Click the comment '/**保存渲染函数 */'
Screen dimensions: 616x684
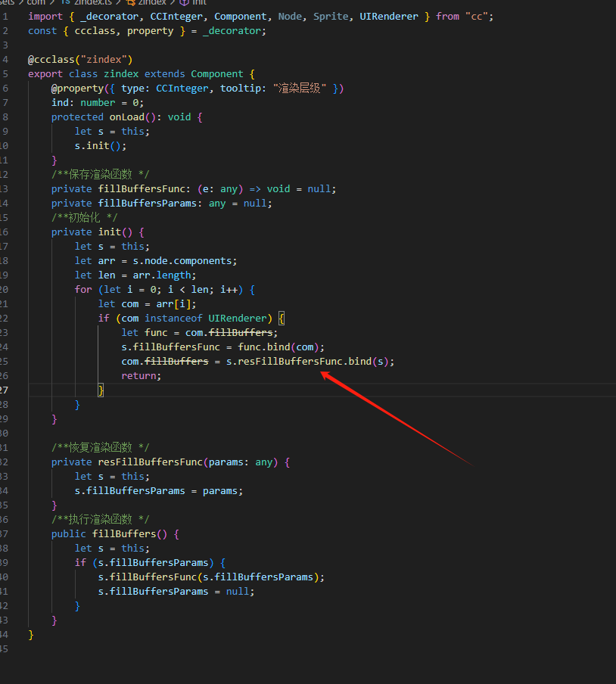click(101, 175)
